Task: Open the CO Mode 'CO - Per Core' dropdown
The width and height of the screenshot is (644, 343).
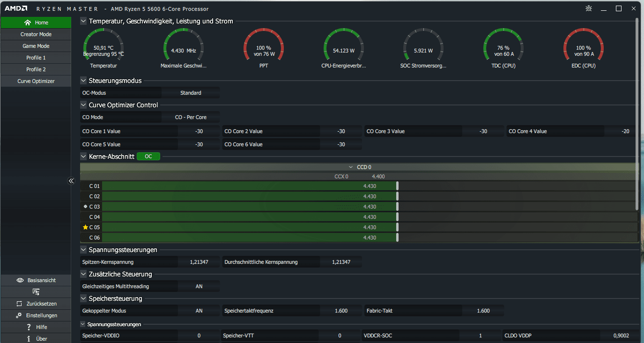Action: (191, 117)
